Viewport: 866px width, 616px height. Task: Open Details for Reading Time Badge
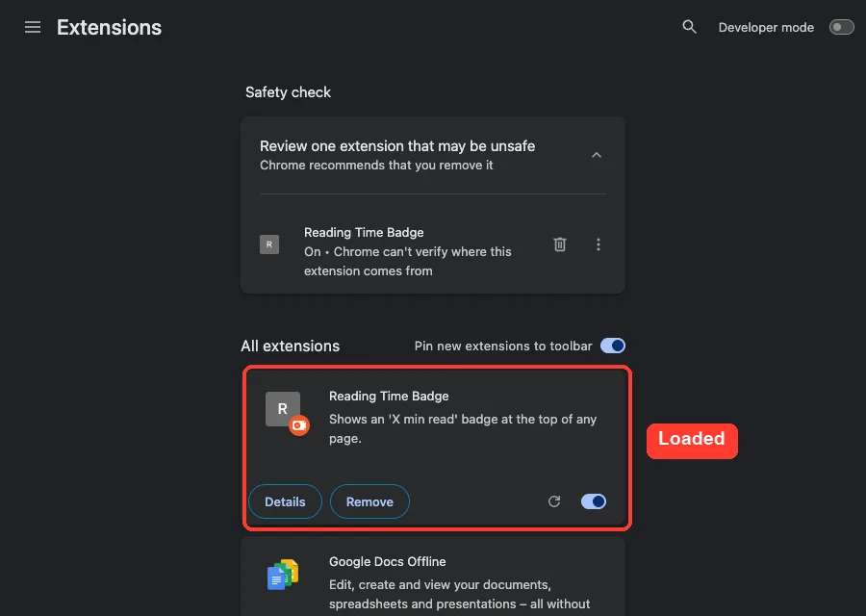point(285,501)
